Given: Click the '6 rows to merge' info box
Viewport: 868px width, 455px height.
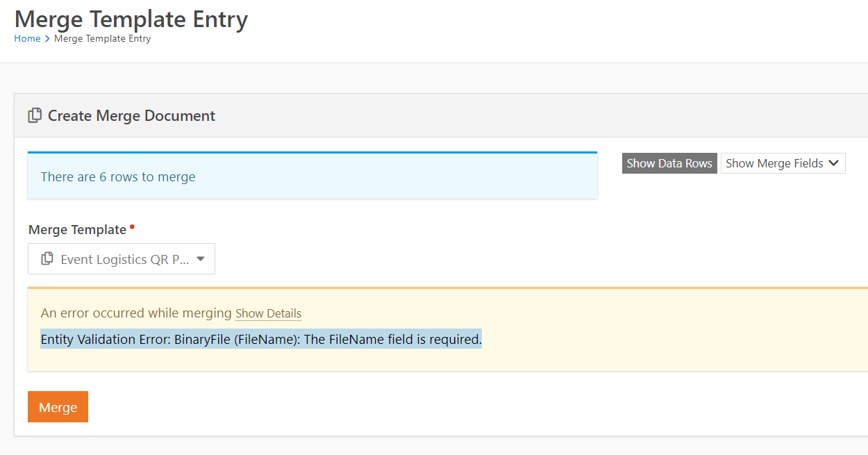Looking at the screenshot, I should (312, 176).
